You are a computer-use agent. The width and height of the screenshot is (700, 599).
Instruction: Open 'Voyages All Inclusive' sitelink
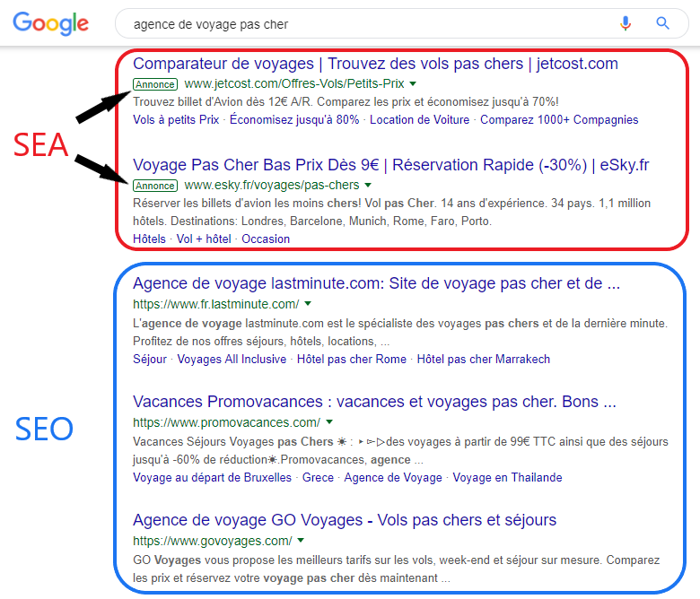[x=232, y=360]
